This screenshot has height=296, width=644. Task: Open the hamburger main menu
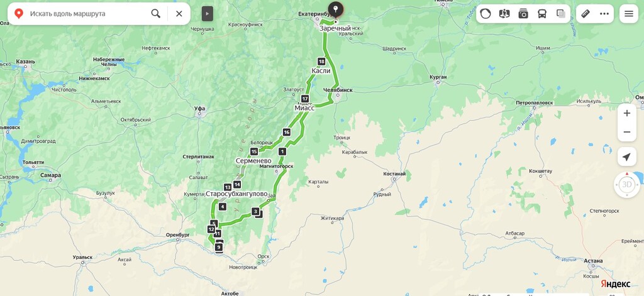point(629,14)
